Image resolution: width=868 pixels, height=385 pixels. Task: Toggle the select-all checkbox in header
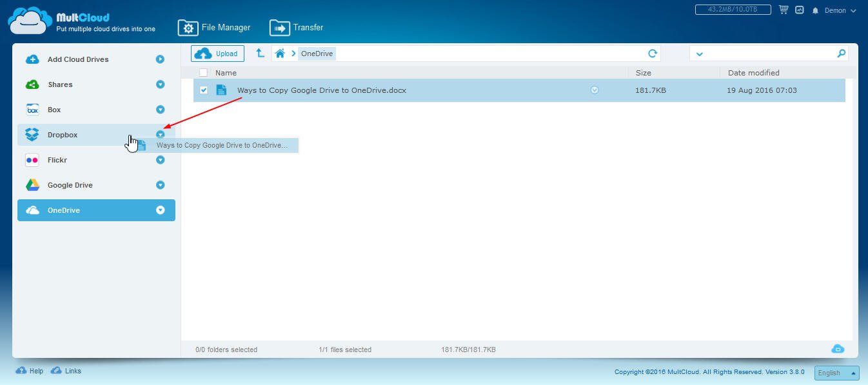203,73
